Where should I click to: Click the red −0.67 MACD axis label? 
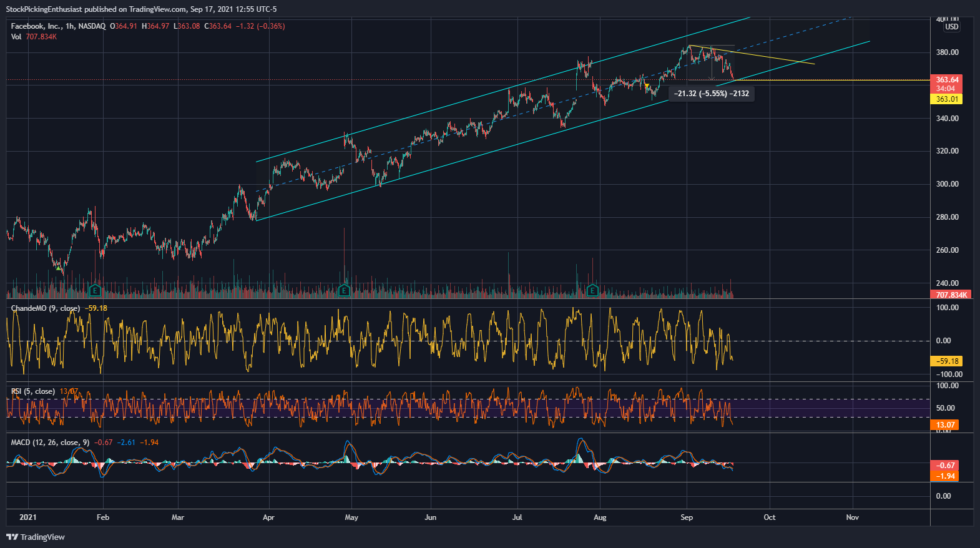(944, 466)
